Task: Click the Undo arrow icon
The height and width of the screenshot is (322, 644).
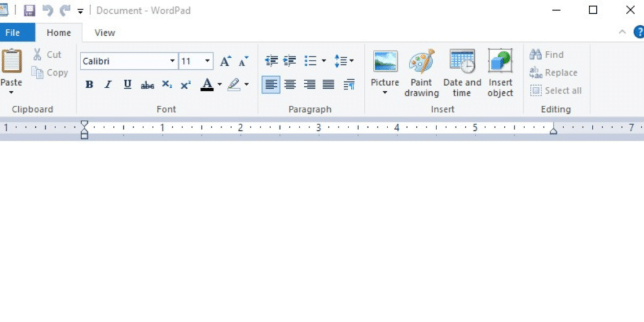Action: [x=48, y=10]
